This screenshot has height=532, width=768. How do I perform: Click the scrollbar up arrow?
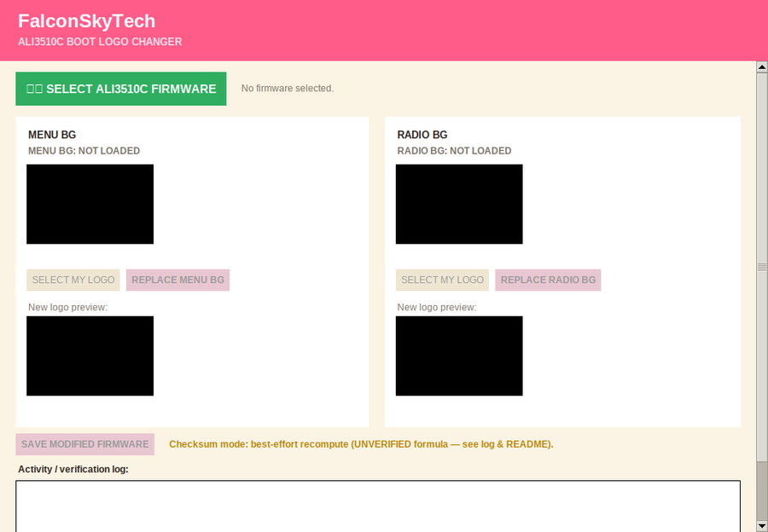pyautogui.click(x=762, y=66)
